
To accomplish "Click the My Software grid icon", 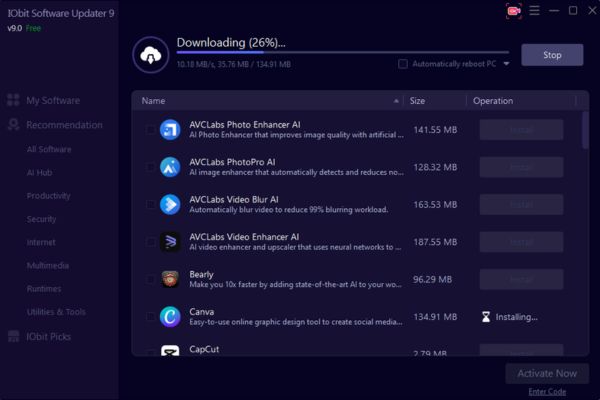I will 13,100.
